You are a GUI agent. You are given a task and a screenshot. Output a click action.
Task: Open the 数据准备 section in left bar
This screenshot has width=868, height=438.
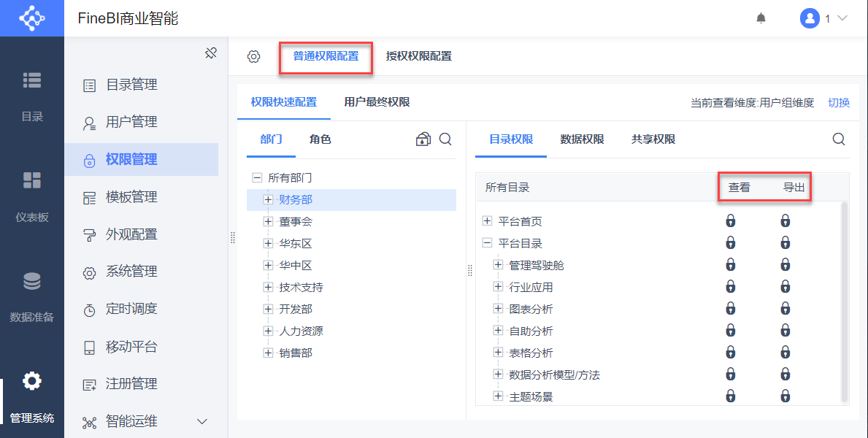click(32, 296)
